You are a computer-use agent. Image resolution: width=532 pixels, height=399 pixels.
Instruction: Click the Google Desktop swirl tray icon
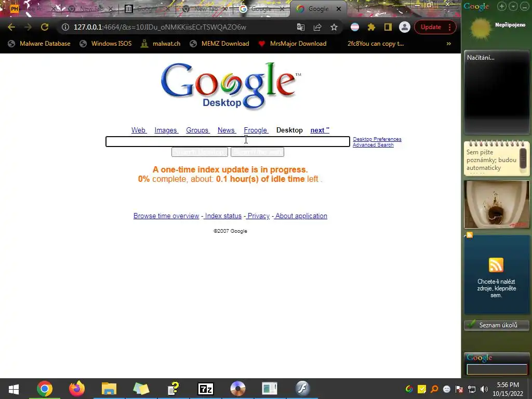pyautogui.click(x=409, y=389)
